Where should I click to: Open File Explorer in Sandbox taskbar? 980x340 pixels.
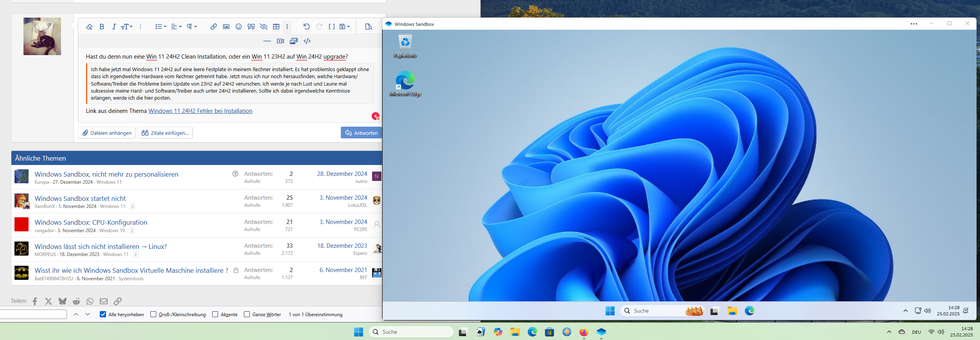point(732,311)
